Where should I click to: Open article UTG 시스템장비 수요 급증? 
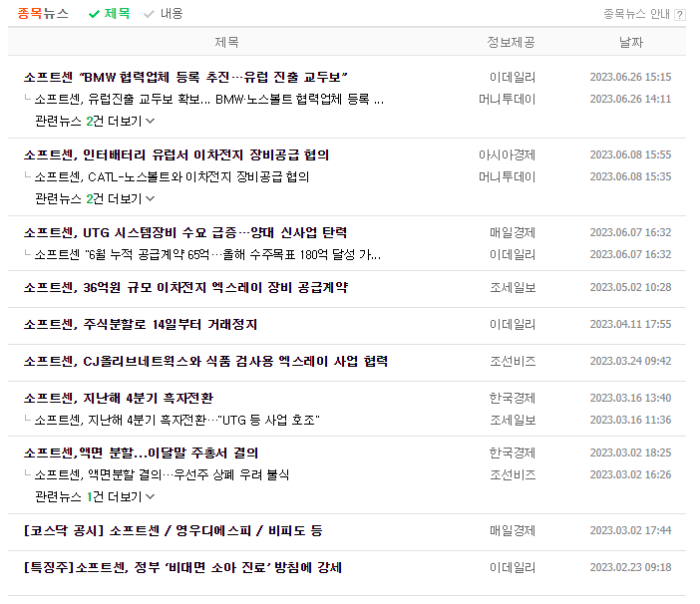pos(185,232)
